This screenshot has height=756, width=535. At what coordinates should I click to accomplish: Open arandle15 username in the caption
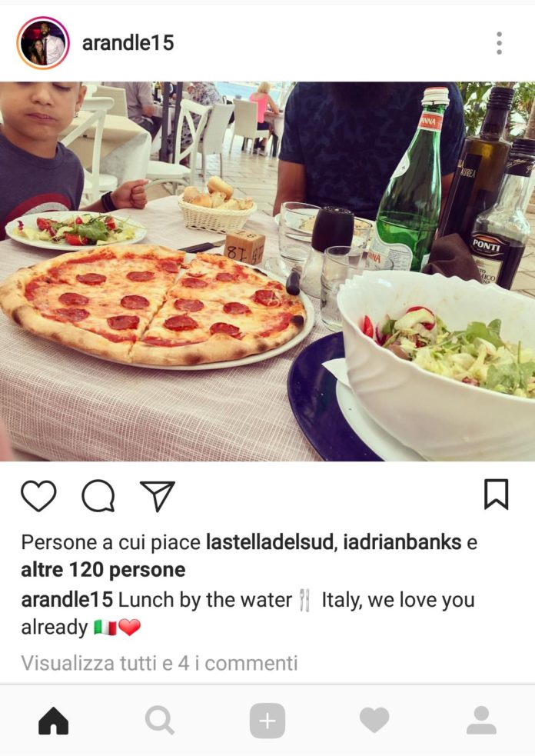[67, 600]
